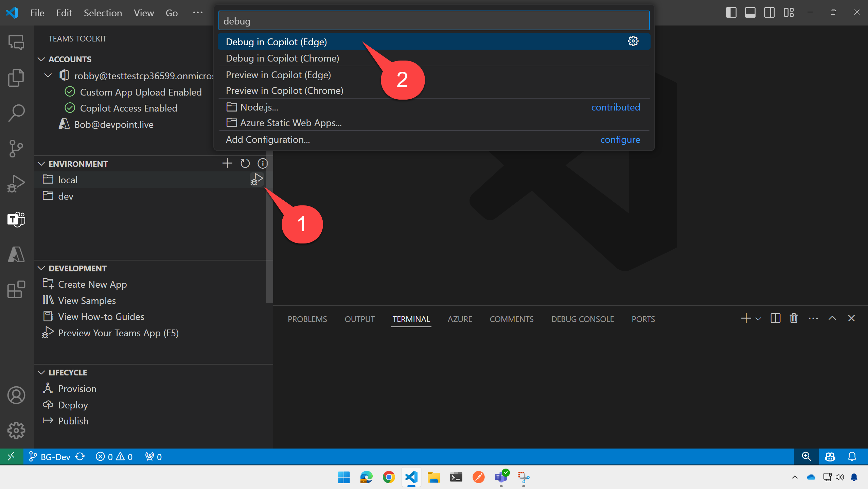Select the DEBUG CONSOLE tab
Viewport: 868px width, 489px height.
[x=582, y=319]
